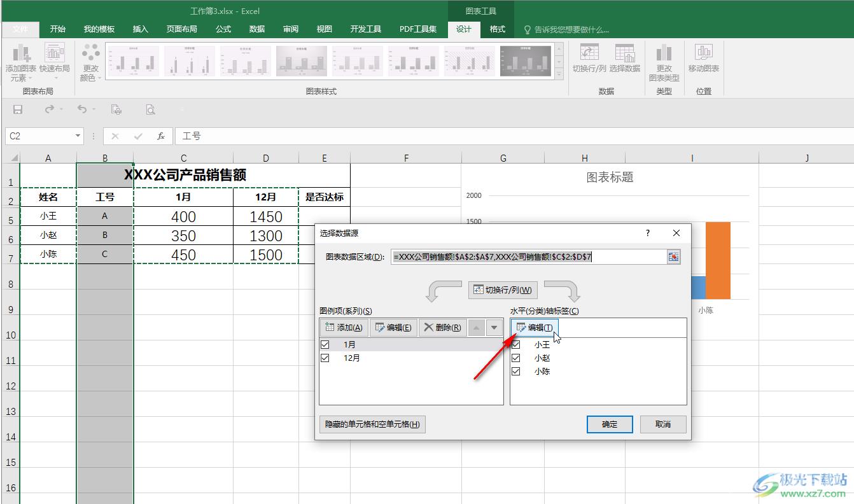
Task: Open the Name Box dropdown arrow
Action: pos(78,136)
